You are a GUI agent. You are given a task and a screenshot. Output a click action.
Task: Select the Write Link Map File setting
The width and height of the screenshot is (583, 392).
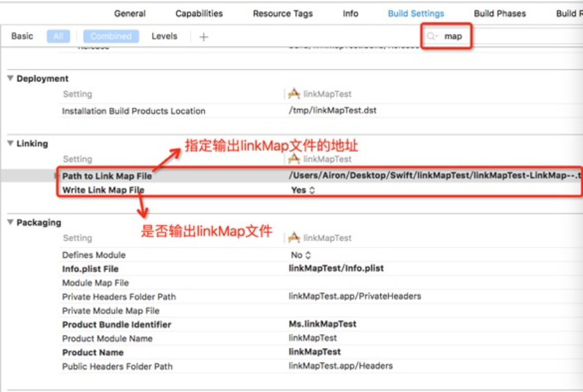[103, 190]
